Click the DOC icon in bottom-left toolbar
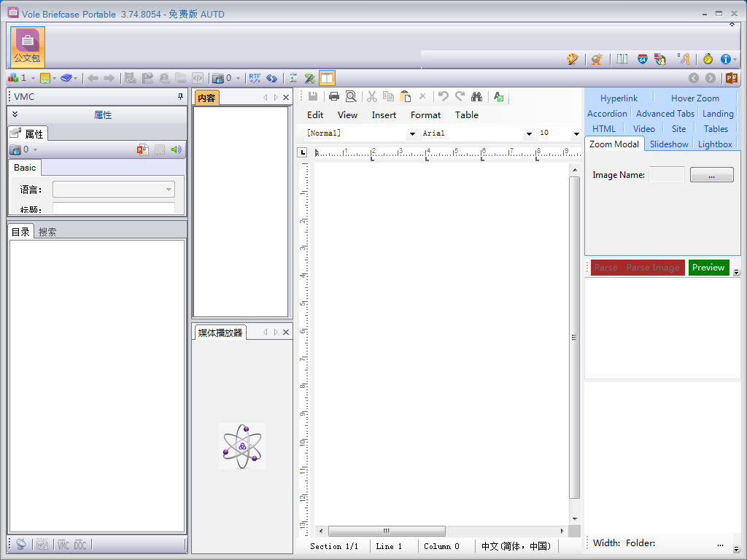747x560 pixels. point(80,544)
